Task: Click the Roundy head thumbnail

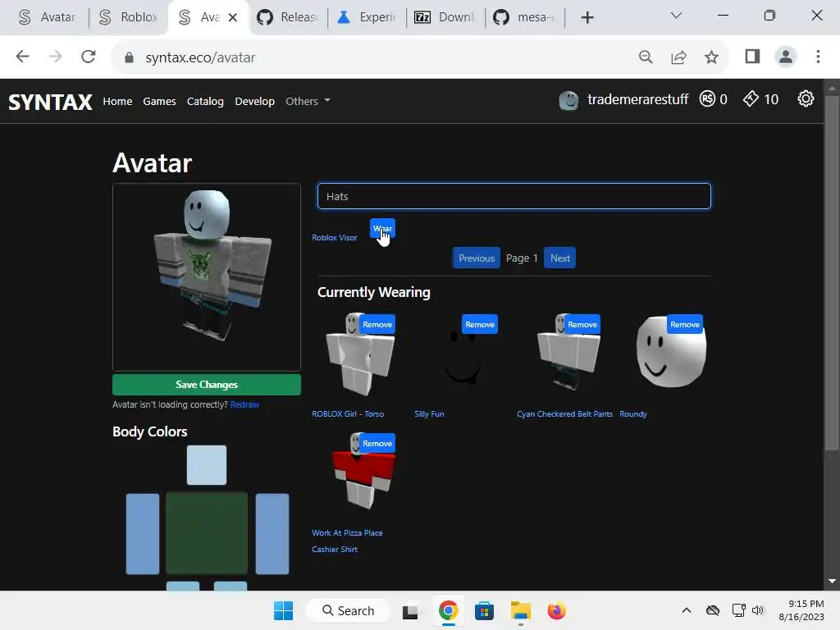Action: [x=671, y=353]
